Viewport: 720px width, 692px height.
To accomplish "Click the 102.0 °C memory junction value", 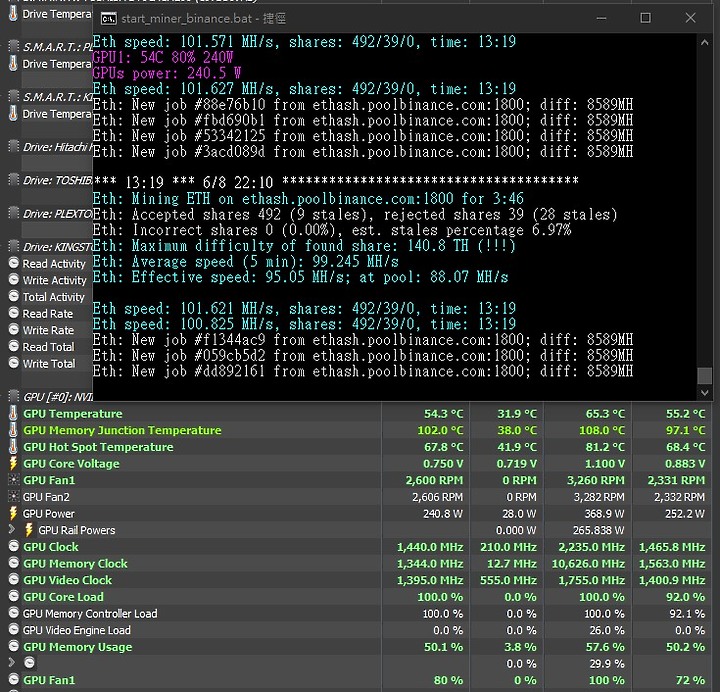I will click(x=440, y=430).
